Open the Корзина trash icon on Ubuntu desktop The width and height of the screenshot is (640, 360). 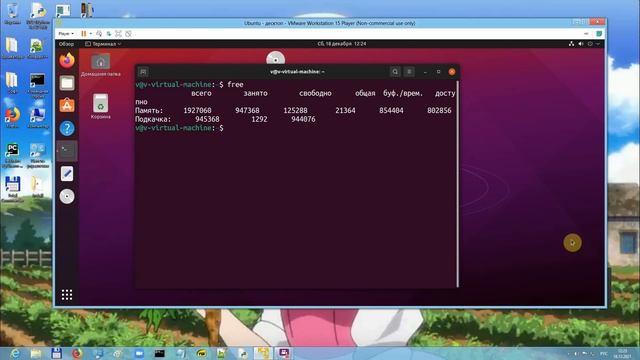click(100, 106)
